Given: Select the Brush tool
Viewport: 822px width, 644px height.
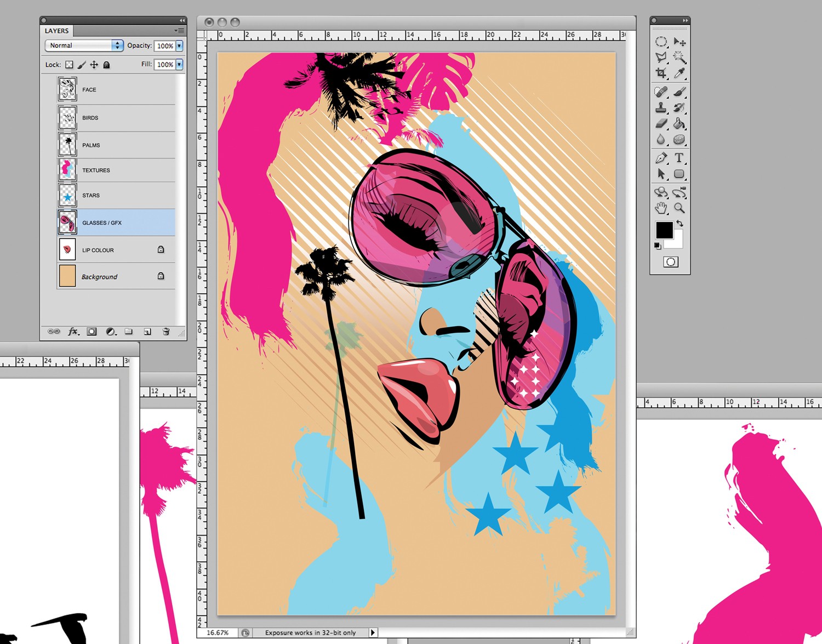Looking at the screenshot, I should 680,92.
